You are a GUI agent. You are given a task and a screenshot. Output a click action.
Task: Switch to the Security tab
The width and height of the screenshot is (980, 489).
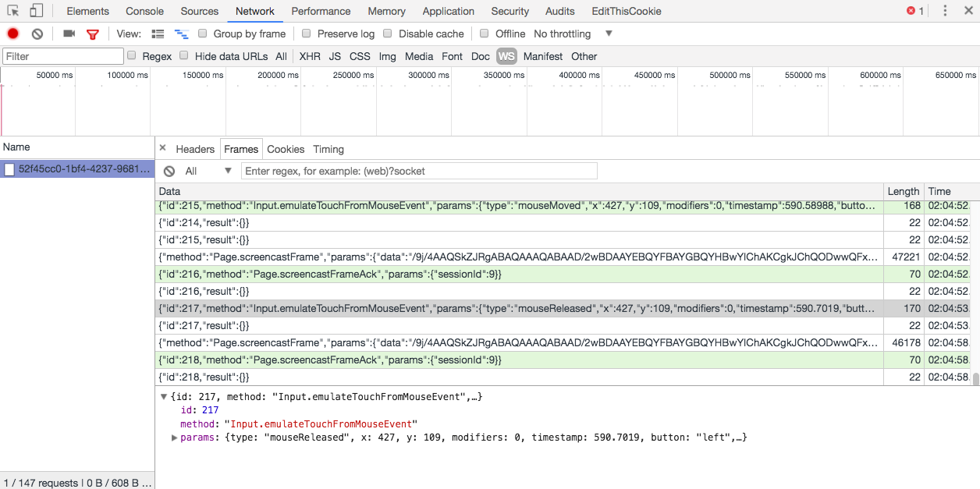[x=510, y=11]
